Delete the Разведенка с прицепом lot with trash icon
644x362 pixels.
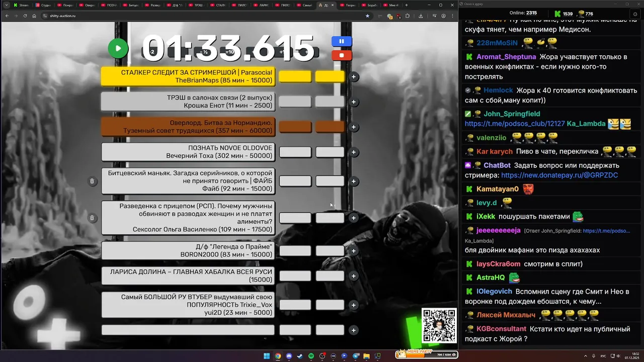92,218
